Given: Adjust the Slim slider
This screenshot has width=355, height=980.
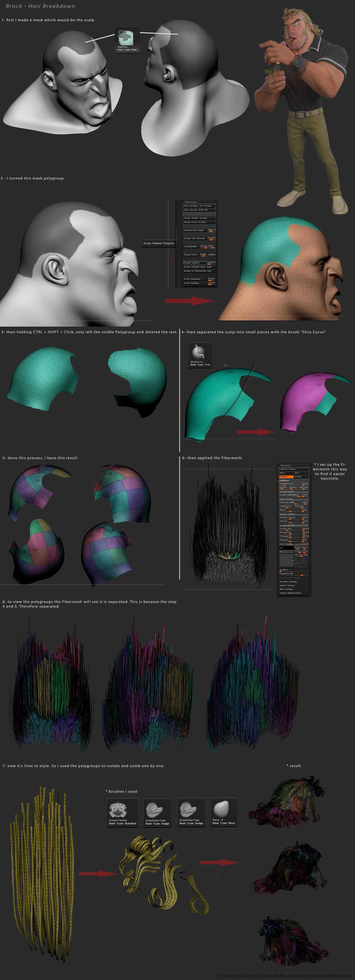Looking at the screenshot, I should (x=290, y=511).
